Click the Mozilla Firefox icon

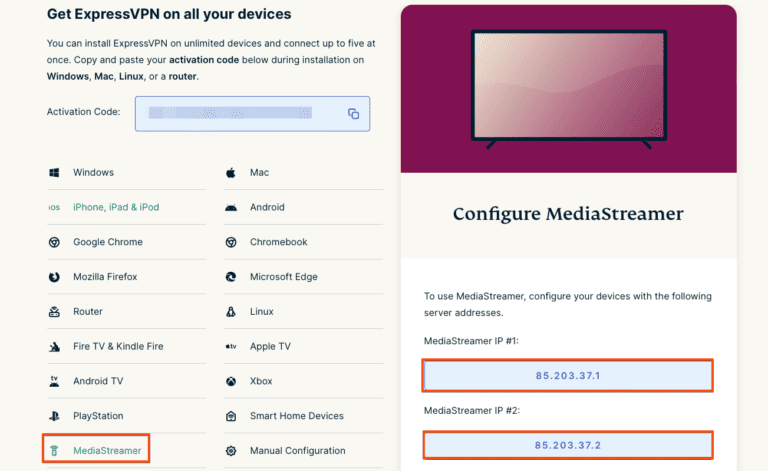[x=54, y=277]
